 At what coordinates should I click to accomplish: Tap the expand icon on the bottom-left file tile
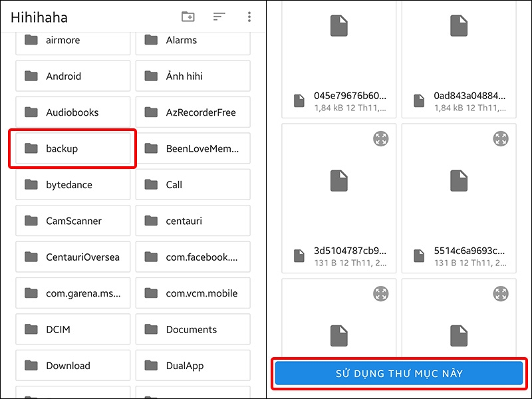tap(380, 294)
